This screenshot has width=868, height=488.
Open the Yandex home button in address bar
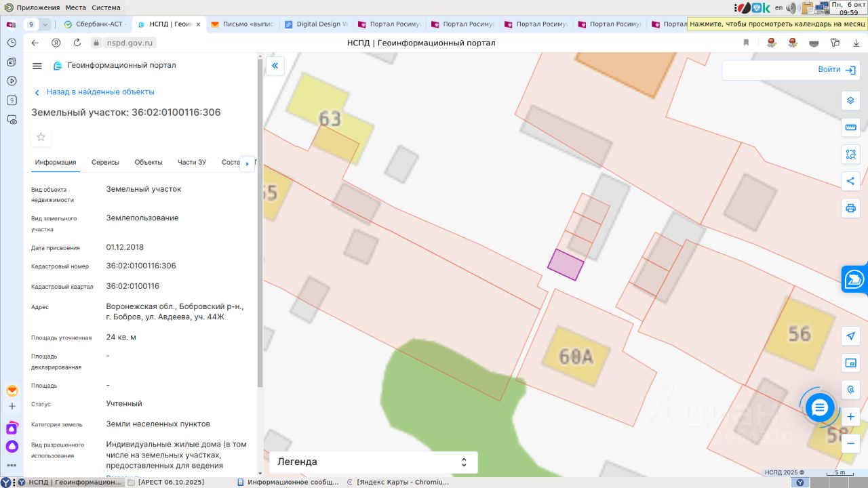[56, 43]
